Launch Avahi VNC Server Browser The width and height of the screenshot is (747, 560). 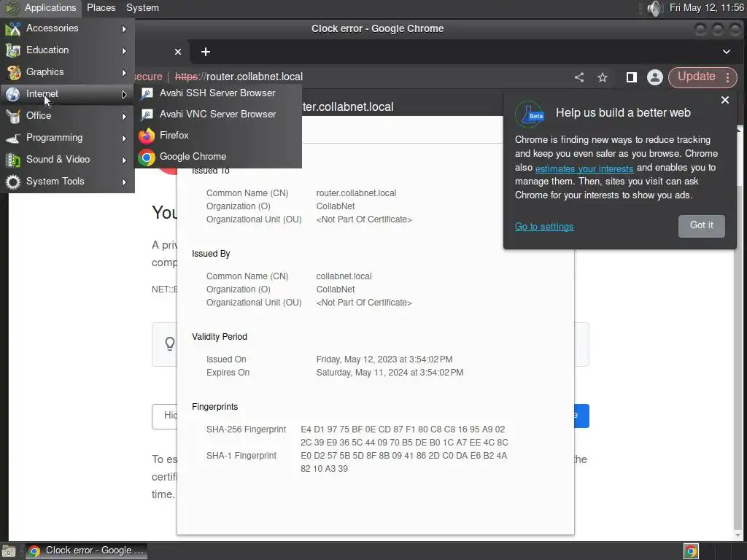218,114
